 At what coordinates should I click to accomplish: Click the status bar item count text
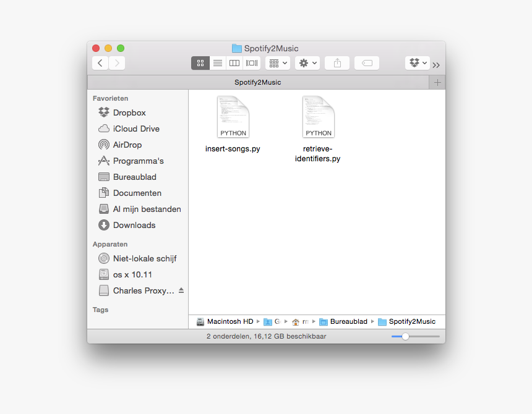[x=267, y=336]
